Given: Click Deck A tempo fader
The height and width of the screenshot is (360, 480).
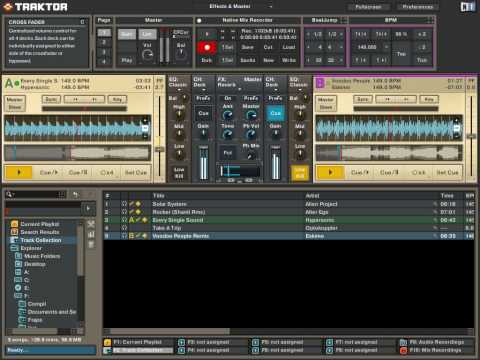Looking at the screenshot, I should [160, 149].
